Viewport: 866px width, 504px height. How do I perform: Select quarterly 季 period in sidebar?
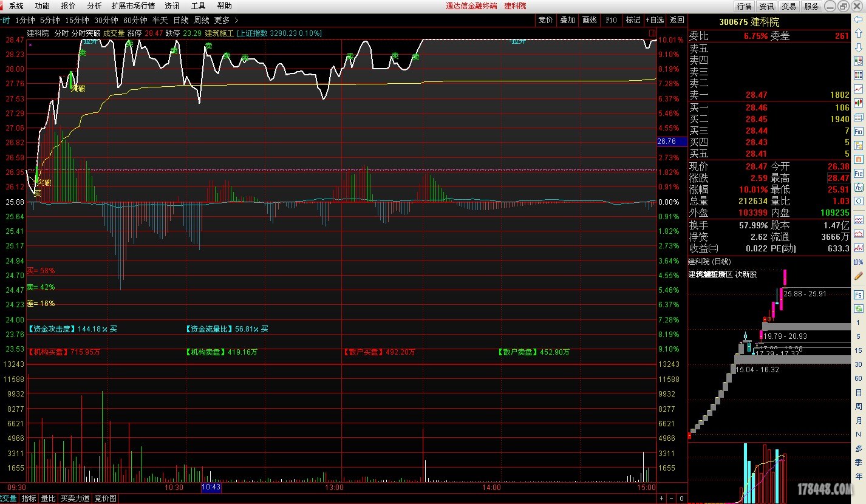(859, 462)
